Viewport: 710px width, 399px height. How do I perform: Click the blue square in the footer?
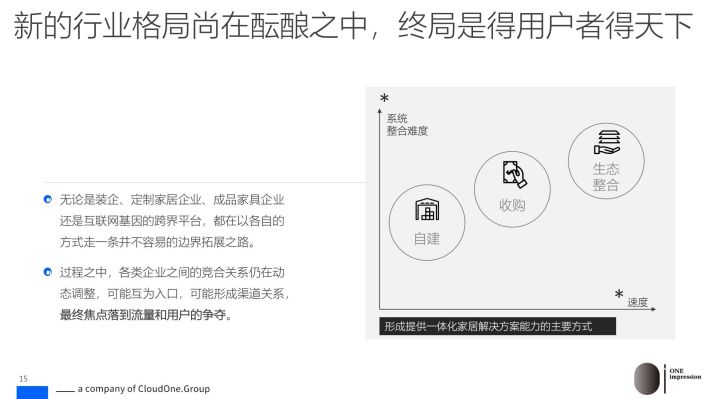pos(32,393)
